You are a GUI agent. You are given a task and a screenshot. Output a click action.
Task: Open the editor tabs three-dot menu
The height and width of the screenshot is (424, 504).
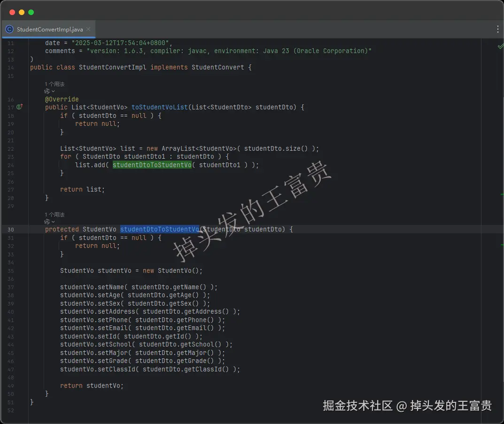[x=497, y=29]
